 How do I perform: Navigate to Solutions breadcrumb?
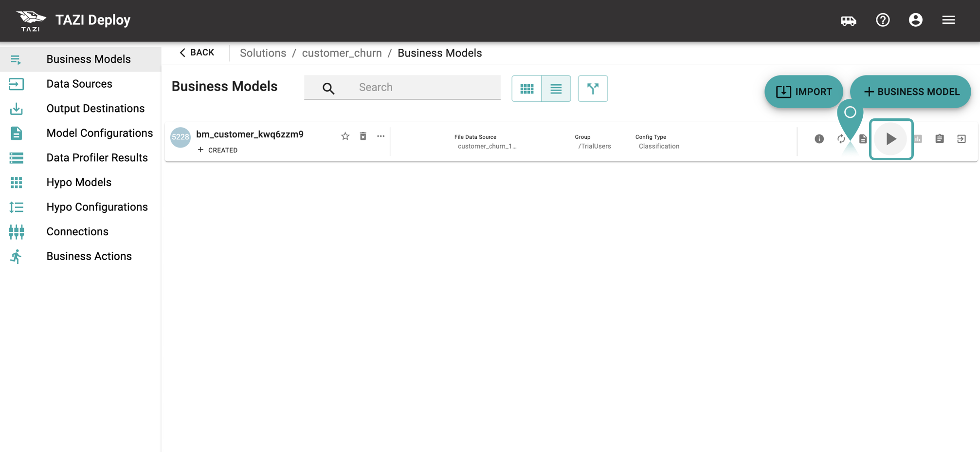pos(263,53)
